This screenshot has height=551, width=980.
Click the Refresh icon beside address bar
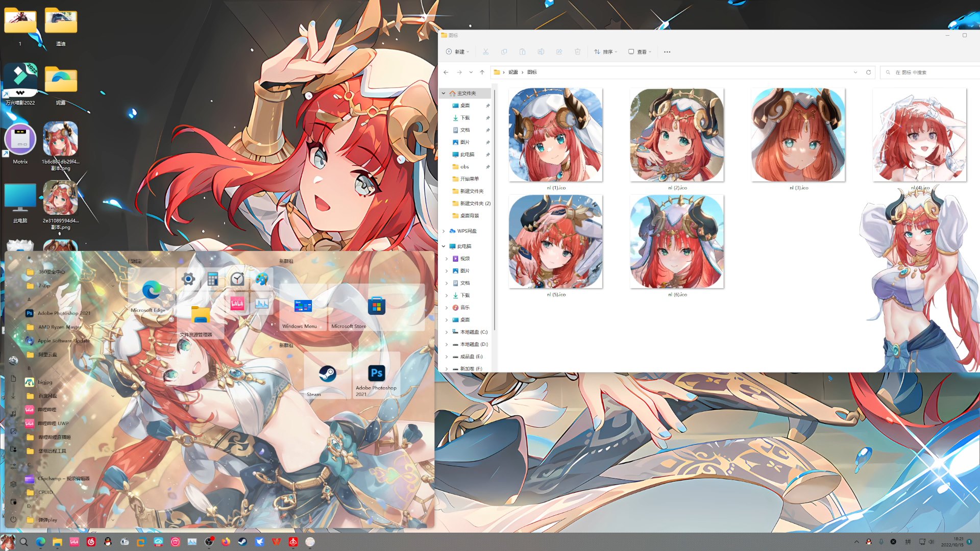point(868,72)
